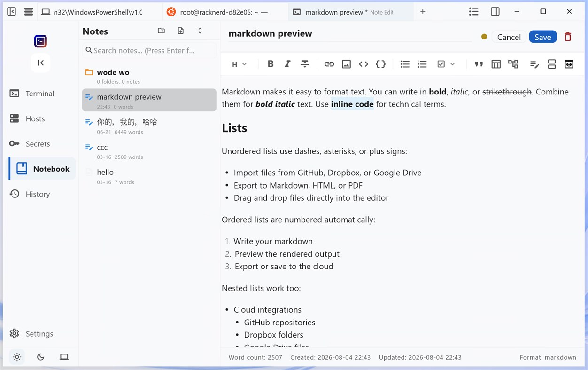The width and height of the screenshot is (588, 370).
Task: Cancel editing the note
Action: (509, 37)
